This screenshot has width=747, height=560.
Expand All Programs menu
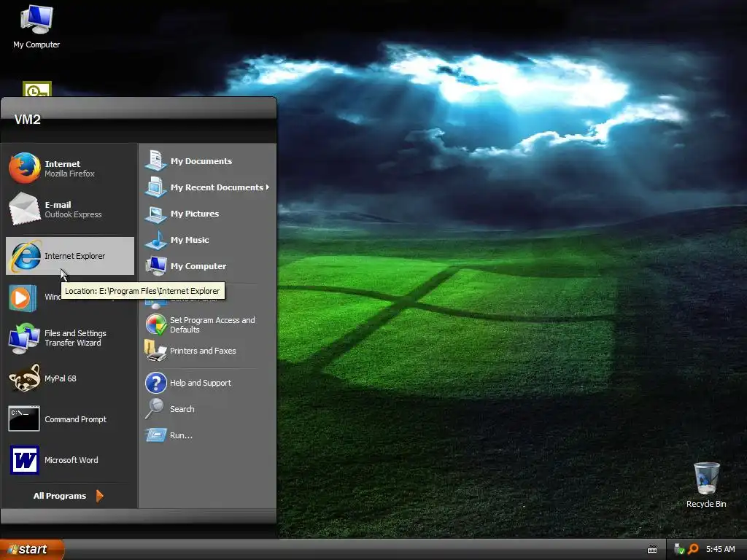click(x=68, y=496)
